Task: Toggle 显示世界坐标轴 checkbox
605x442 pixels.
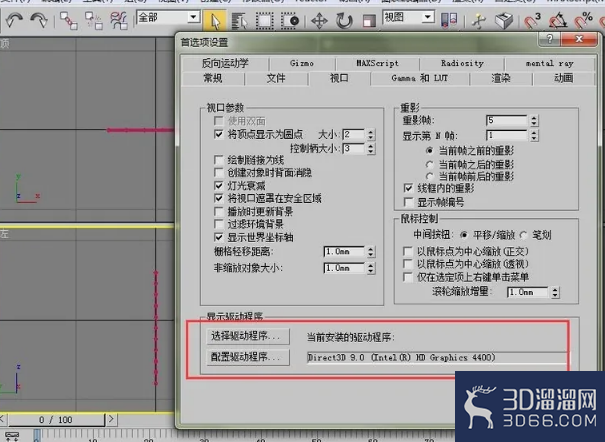Action: (x=219, y=237)
